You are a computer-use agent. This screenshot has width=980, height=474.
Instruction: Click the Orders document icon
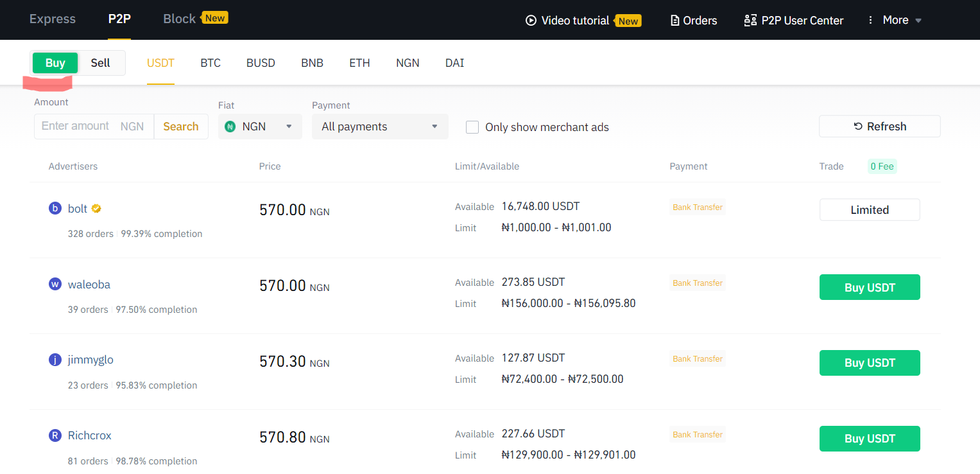click(675, 21)
